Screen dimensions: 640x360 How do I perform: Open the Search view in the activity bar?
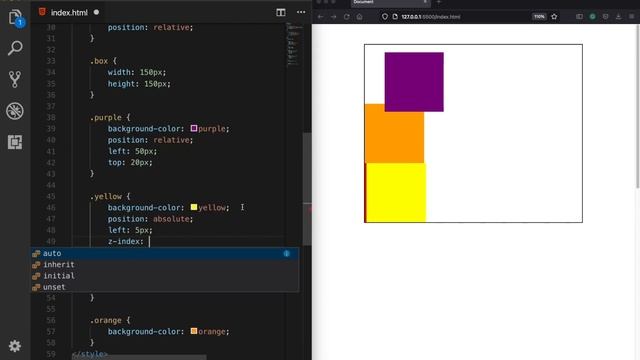click(x=15, y=48)
